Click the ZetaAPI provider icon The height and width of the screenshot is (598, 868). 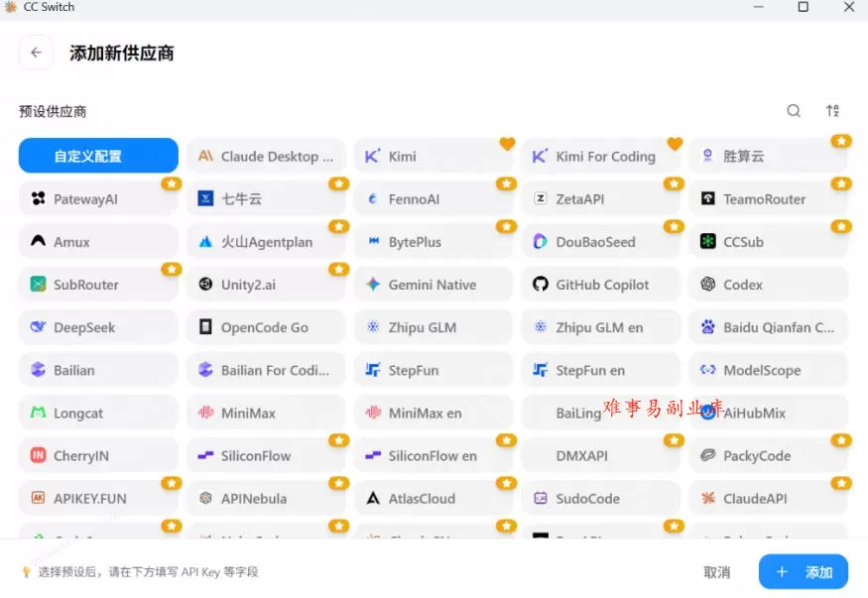pyautogui.click(x=541, y=198)
